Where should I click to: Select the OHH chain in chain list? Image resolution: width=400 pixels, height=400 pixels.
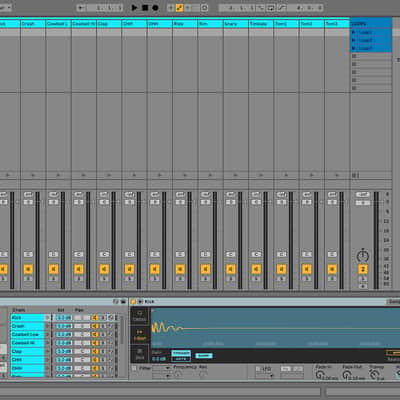coord(27,368)
